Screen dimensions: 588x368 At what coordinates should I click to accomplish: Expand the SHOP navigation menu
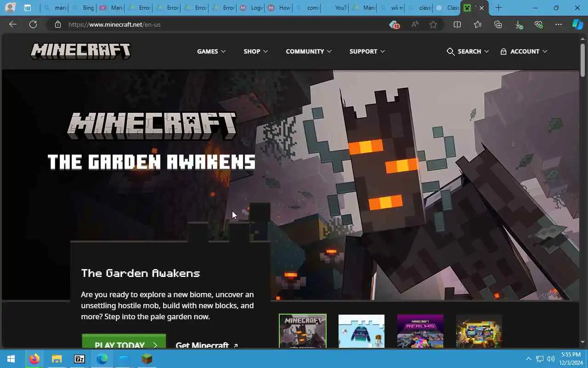point(255,52)
